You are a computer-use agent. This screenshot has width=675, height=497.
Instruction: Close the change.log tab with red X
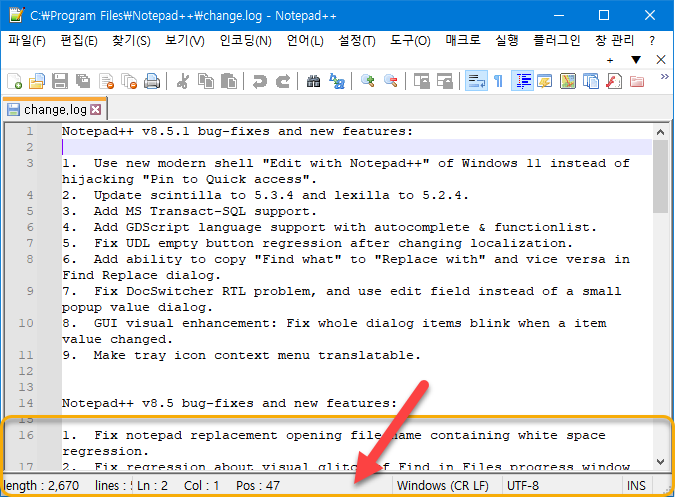[96, 110]
